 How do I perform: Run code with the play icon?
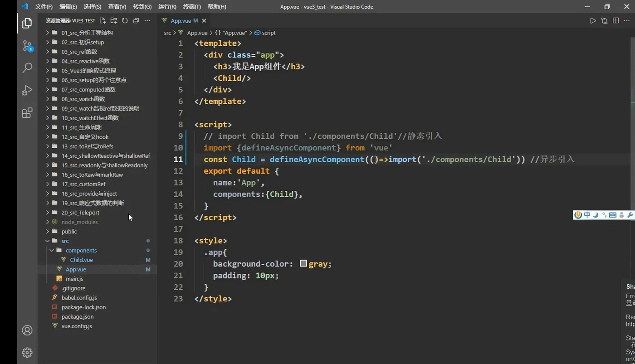pos(593,20)
